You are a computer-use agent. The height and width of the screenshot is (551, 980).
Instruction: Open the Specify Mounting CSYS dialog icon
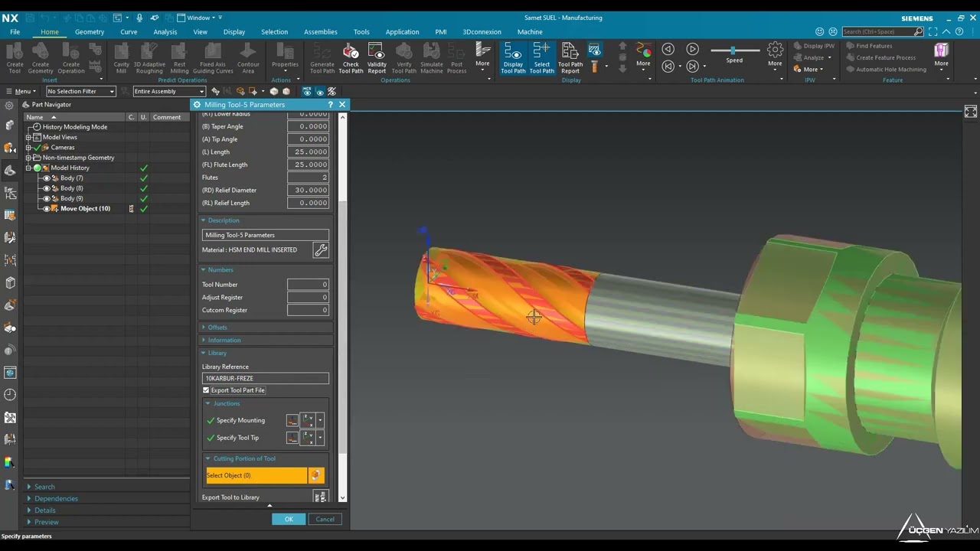(292, 420)
